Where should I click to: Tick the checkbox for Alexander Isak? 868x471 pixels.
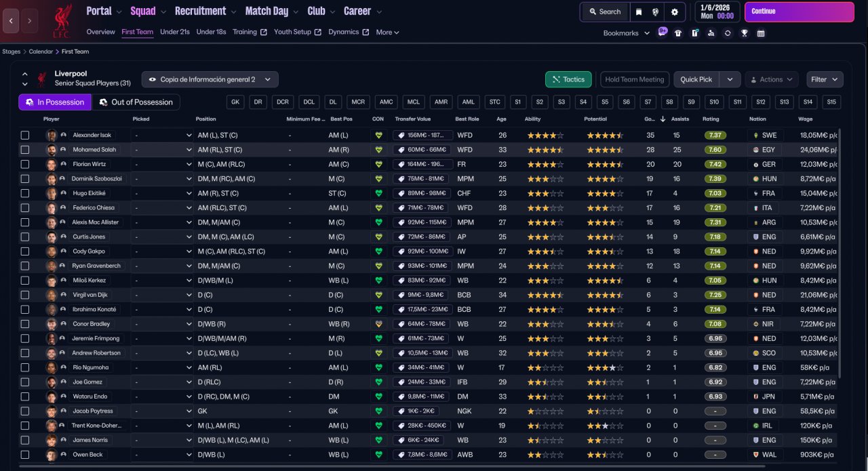click(25, 136)
